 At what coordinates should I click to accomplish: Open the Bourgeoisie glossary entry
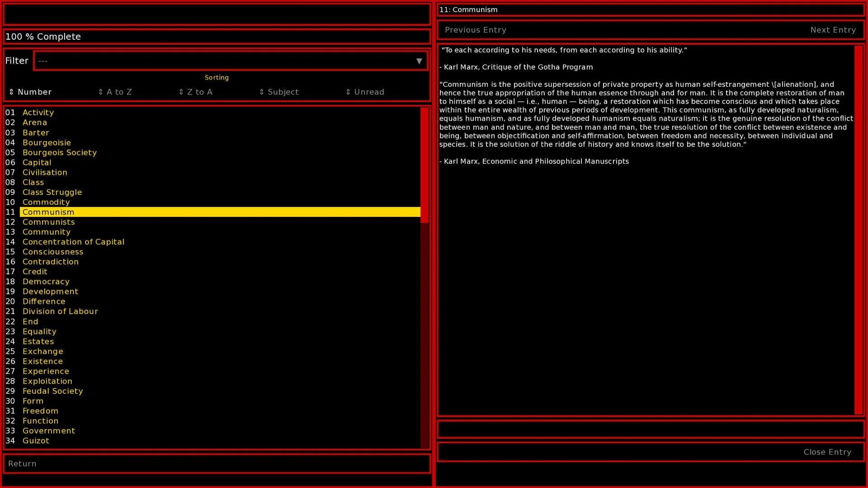(x=47, y=142)
